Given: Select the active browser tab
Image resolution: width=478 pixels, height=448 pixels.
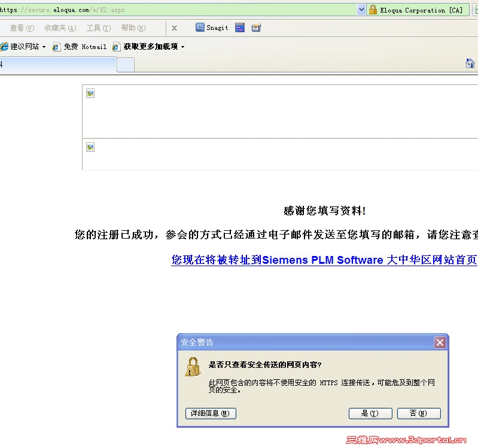Looking at the screenshot, I should coord(58,65).
